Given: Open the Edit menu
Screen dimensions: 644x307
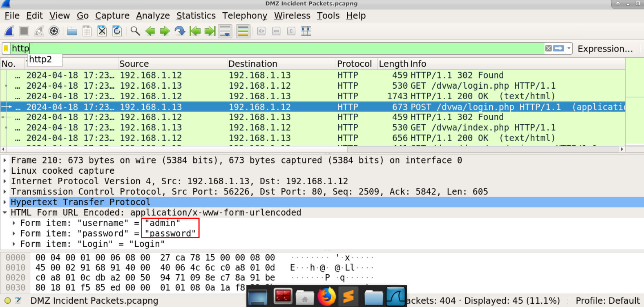Looking at the screenshot, I should [34, 16].
